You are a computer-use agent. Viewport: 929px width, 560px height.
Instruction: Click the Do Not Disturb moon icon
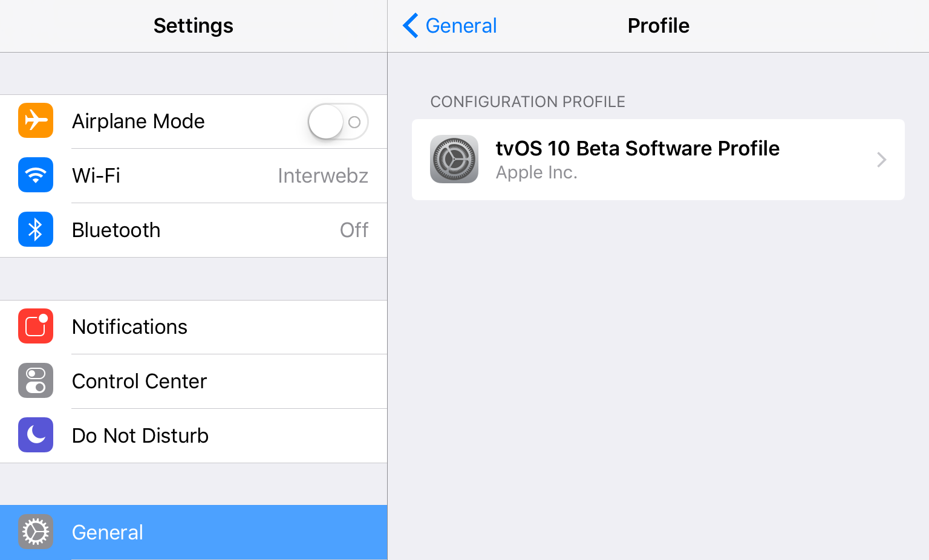[x=35, y=435]
